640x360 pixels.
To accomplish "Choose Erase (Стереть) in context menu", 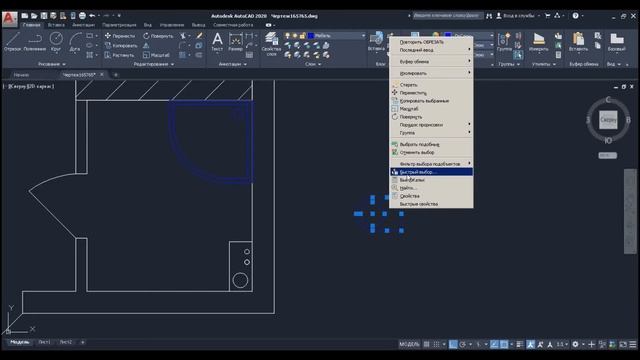I will (x=431, y=85).
